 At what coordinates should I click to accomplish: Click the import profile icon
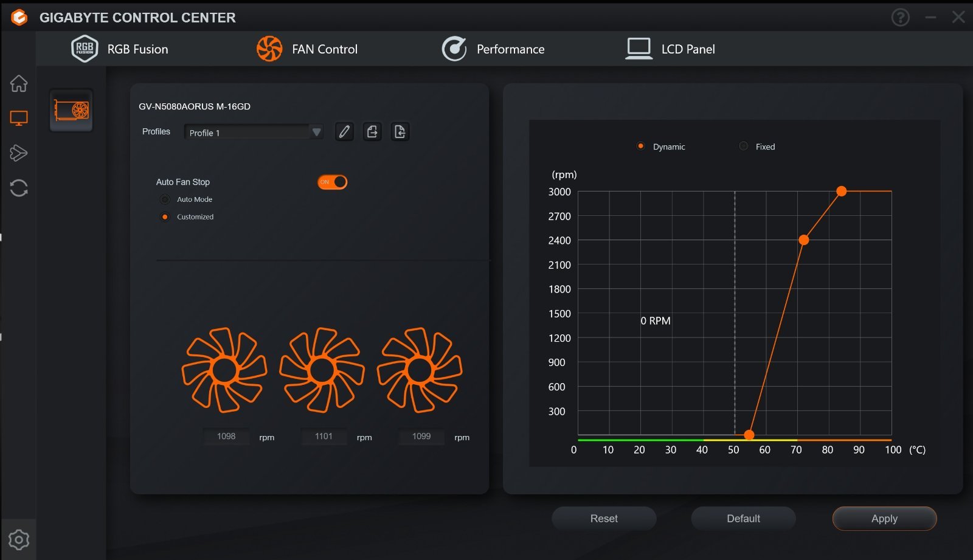tap(400, 132)
